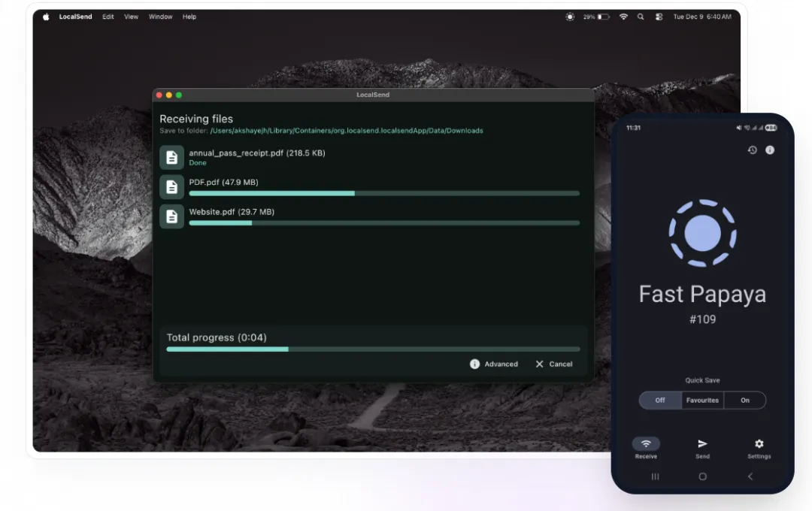
Task: Click the date and time in menu bar
Action: (702, 17)
